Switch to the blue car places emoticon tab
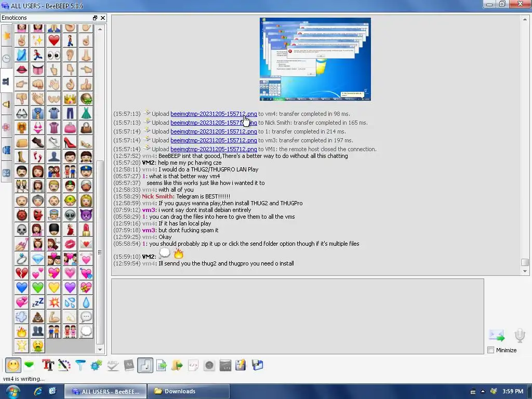The height and width of the screenshot is (399, 532). (6, 150)
